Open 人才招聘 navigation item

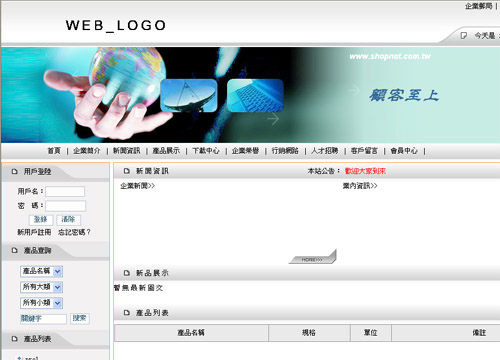click(325, 151)
